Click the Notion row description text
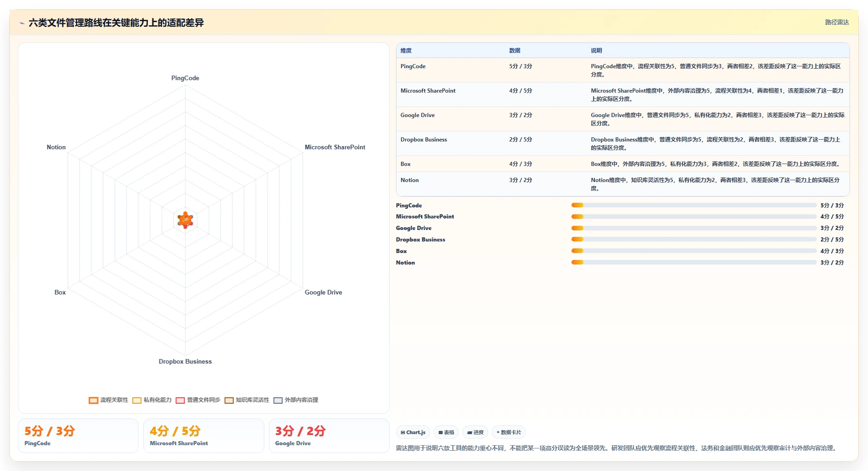 715,184
